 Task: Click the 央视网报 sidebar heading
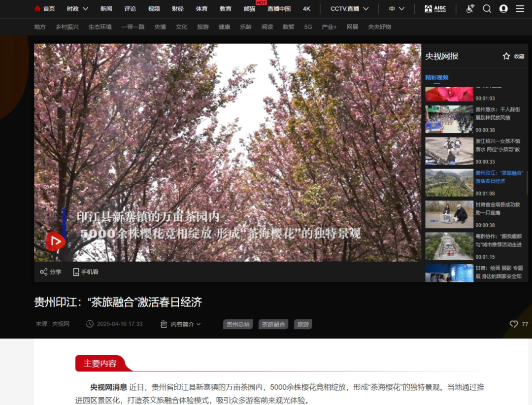442,56
